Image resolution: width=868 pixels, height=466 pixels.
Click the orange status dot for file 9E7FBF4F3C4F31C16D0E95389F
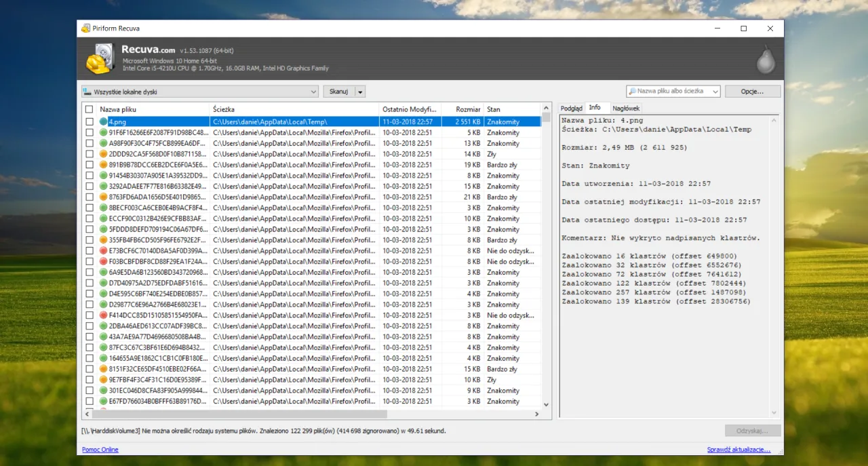[104, 380]
